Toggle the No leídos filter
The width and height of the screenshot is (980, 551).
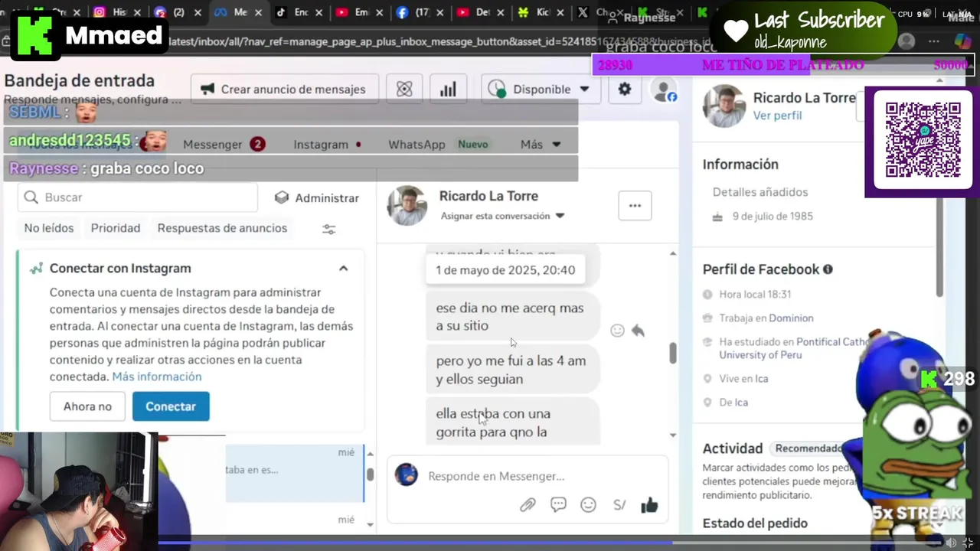(49, 228)
